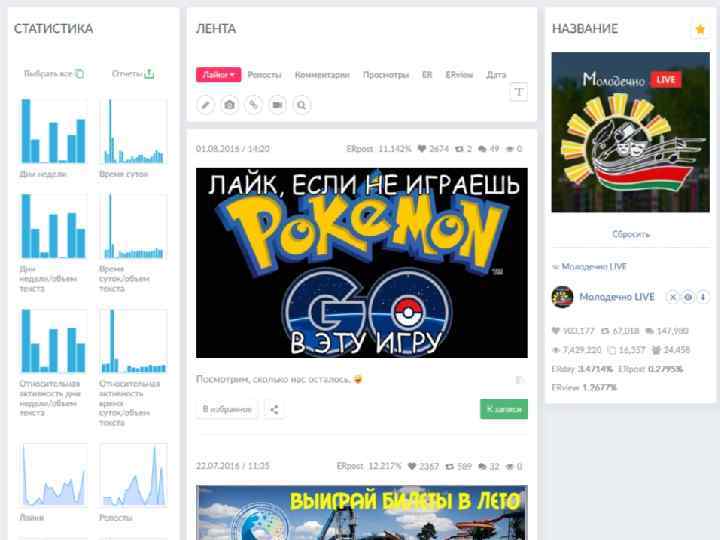Sort feed by Комментарии
This screenshot has width=720, height=540.
coord(322,75)
